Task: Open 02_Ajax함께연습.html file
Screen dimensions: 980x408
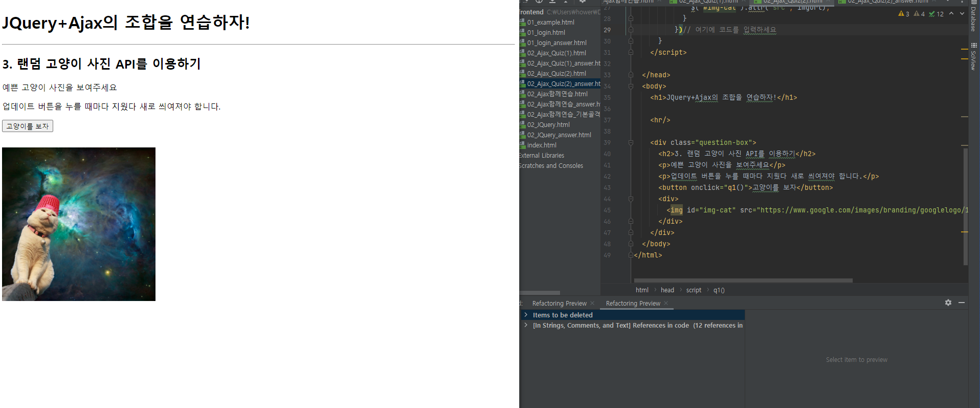Action: (x=557, y=94)
